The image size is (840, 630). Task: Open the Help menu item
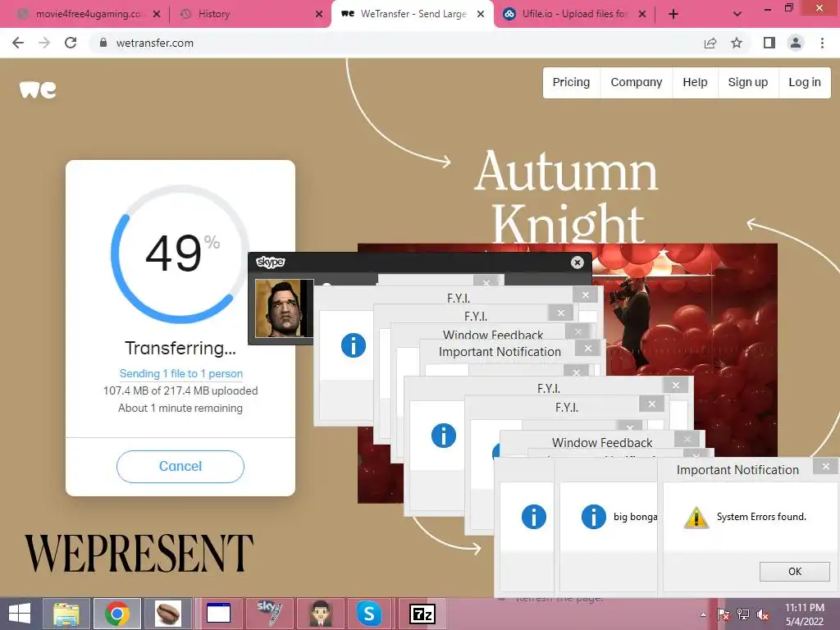695,83
